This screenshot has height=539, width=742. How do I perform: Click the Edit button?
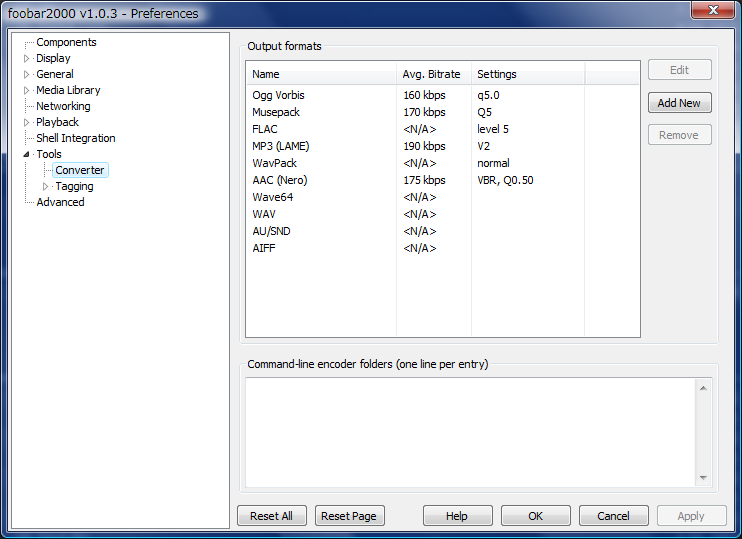679,70
